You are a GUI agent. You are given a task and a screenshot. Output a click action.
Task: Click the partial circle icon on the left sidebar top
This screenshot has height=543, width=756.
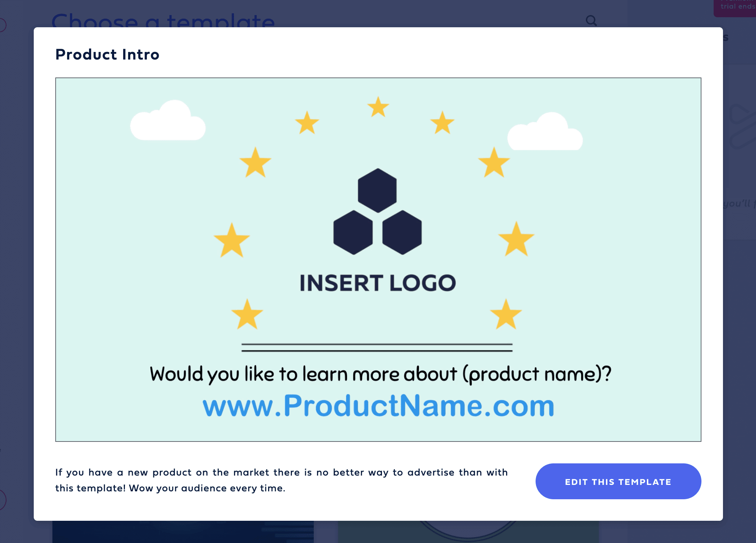click(2, 25)
